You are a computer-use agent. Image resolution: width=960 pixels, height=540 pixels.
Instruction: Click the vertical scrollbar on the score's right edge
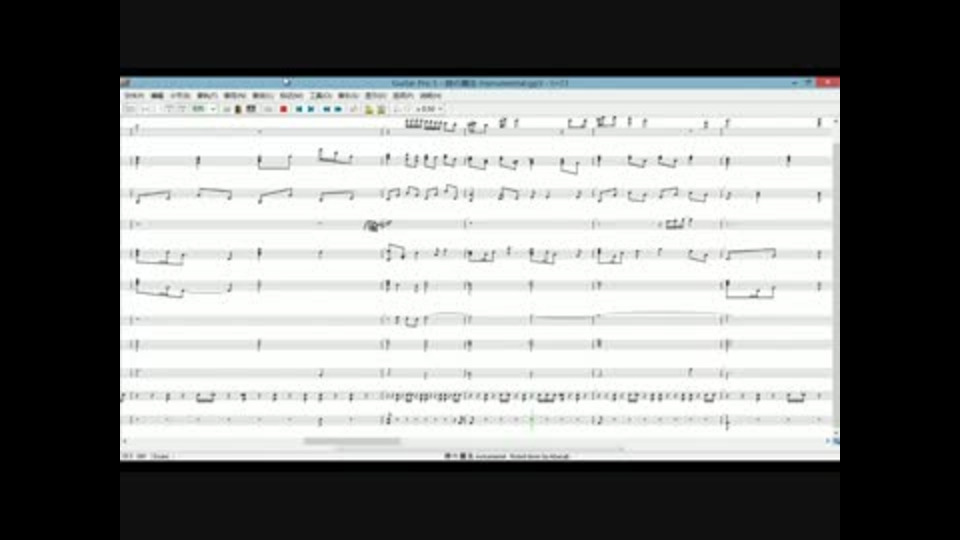[x=836, y=285]
